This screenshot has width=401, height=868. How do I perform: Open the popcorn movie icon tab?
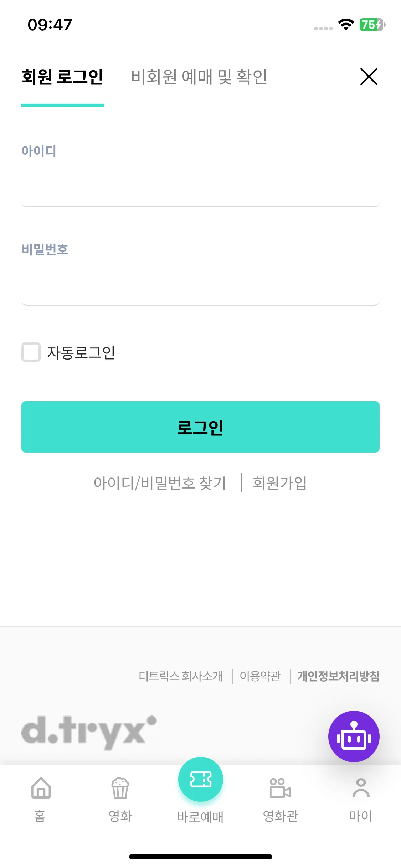(120, 788)
